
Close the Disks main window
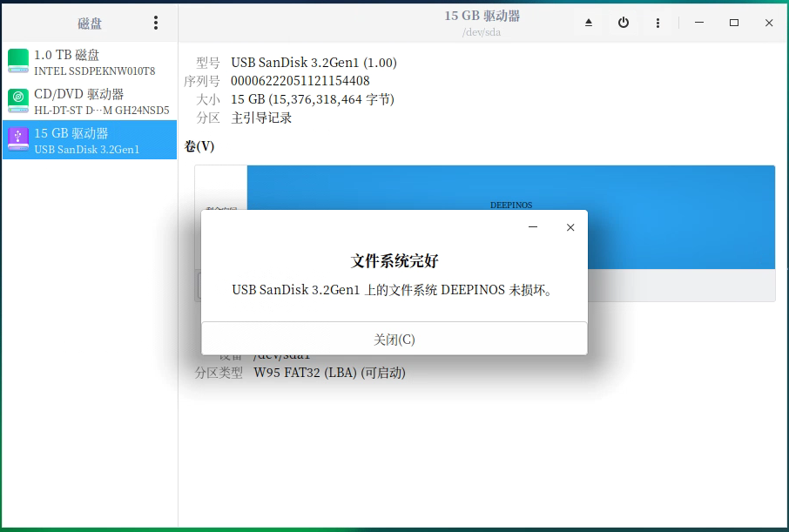pos(769,23)
